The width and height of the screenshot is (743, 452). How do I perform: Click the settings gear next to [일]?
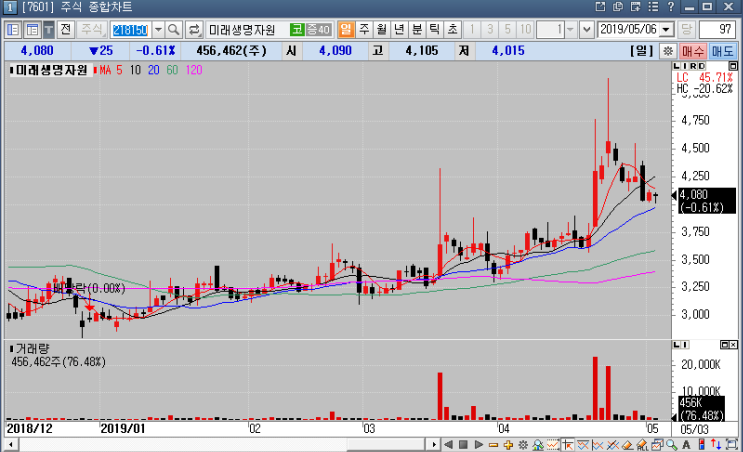pos(668,51)
